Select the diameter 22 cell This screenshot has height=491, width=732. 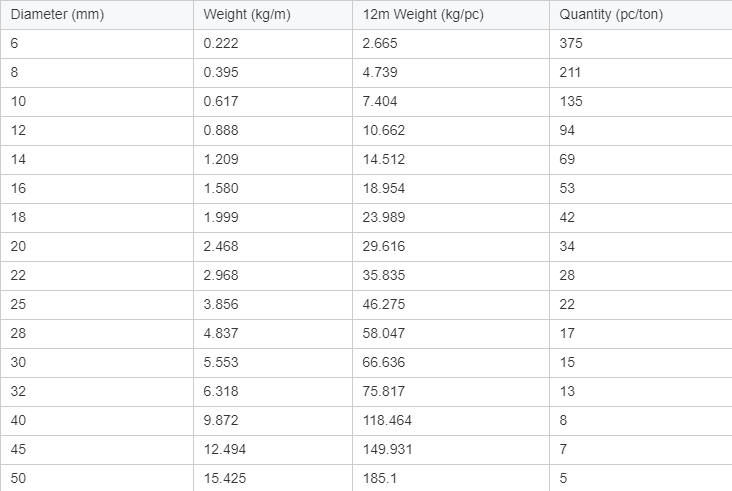[x=18, y=276]
